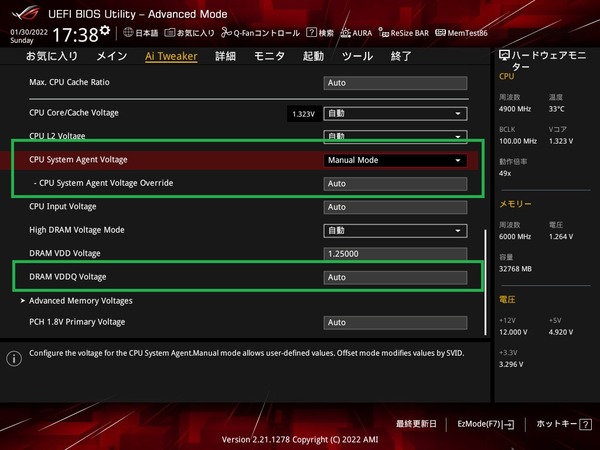The image size is (600, 450).
Task: Click the CPU temperature 33°C value
Action: [556, 109]
